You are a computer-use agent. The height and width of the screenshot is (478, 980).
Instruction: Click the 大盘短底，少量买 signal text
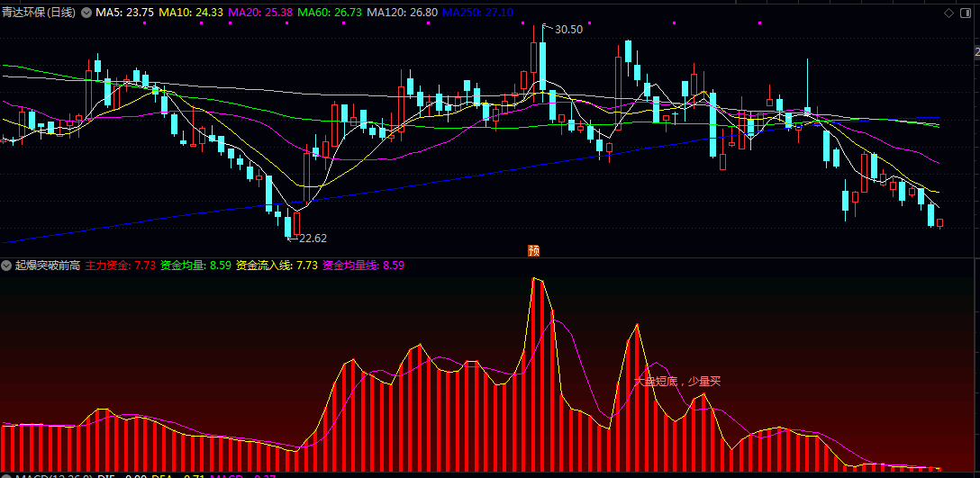click(677, 381)
